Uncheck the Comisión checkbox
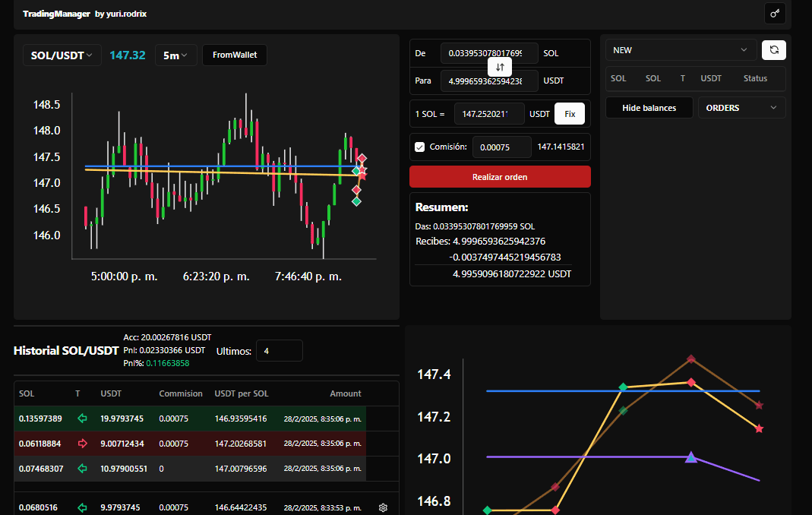Viewport: 812px width, 515px height. tap(419, 147)
